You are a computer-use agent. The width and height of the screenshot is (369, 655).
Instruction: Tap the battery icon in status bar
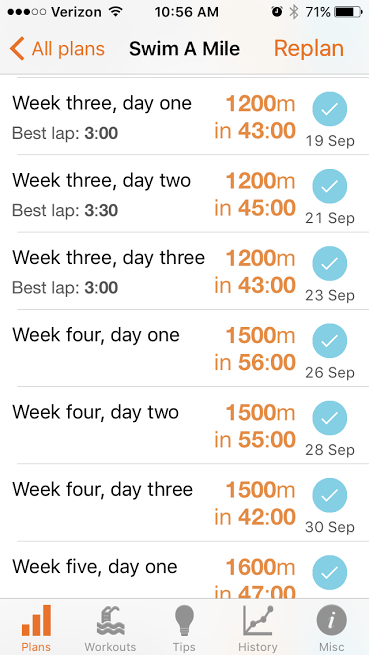click(x=349, y=12)
